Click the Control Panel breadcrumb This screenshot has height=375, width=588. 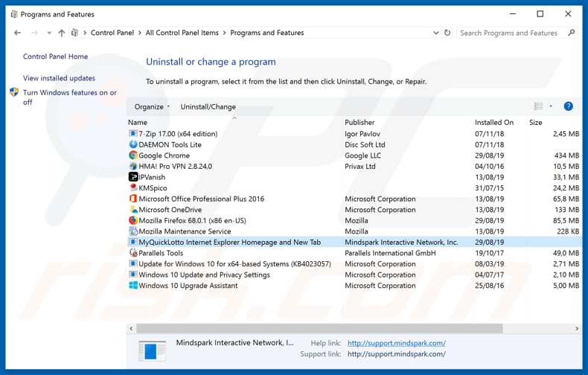tap(112, 33)
